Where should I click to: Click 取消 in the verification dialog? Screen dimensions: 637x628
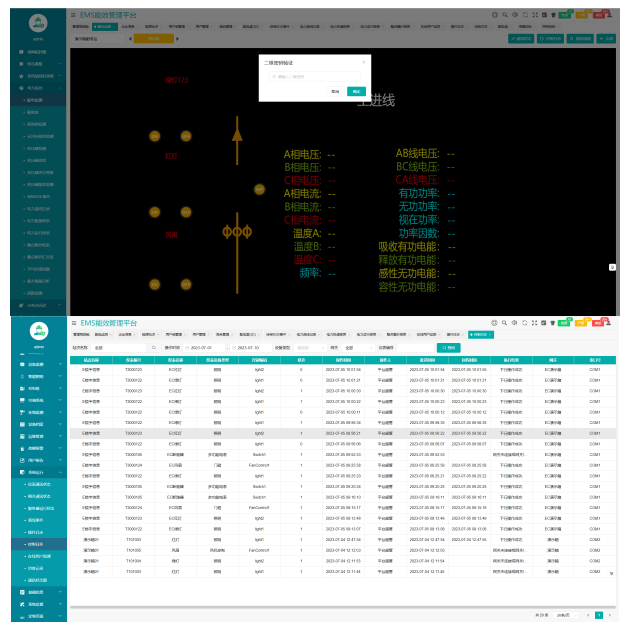(335, 91)
